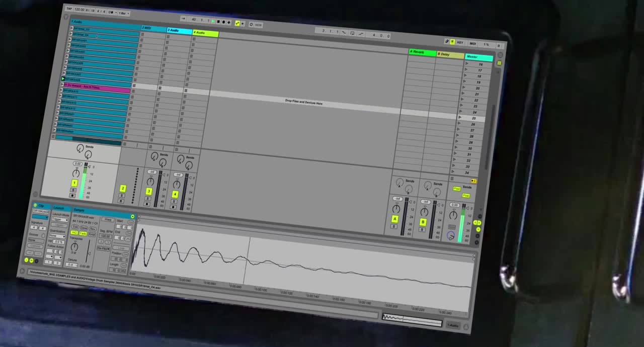Launch Master scene 25
This screenshot has height=347, width=644.
[459, 118]
